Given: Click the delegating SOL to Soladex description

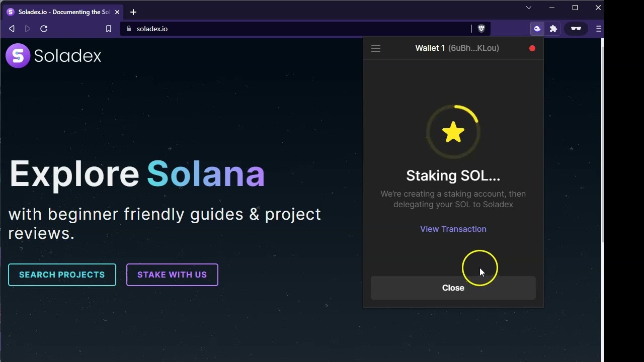Looking at the screenshot, I should pyautogui.click(x=453, y=199).
